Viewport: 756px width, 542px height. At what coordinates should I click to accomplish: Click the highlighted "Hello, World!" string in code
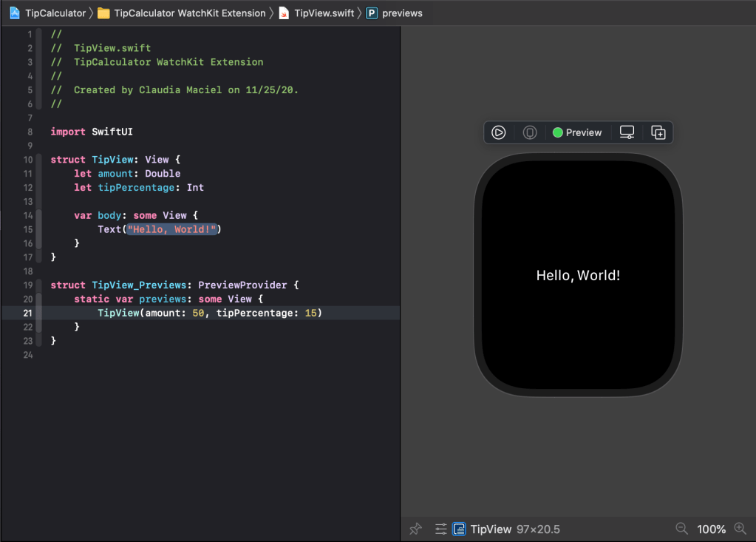pos(171,229)
